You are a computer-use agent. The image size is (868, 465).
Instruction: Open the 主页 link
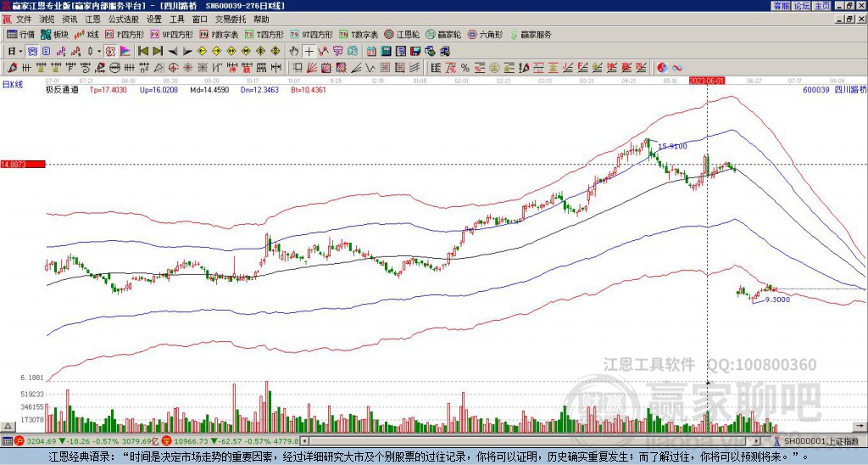coord(821,6)
